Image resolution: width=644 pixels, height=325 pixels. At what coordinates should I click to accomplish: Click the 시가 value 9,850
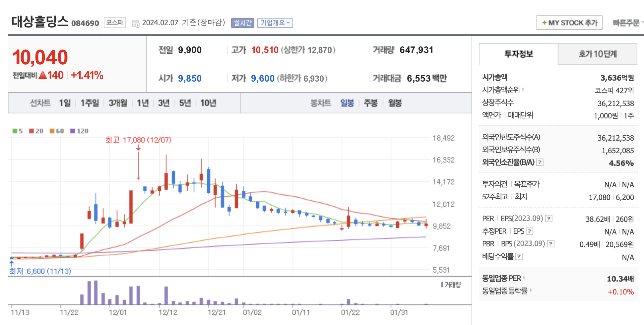[190, 79]
